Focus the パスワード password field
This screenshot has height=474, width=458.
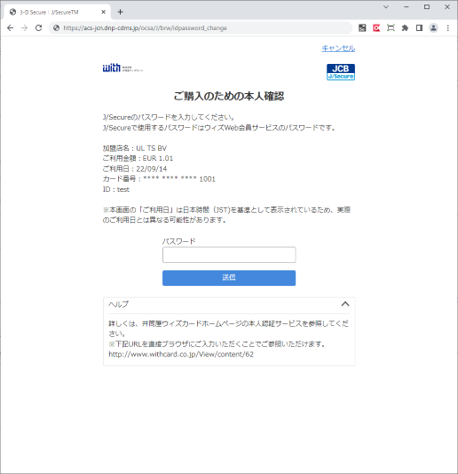point(229,255)
